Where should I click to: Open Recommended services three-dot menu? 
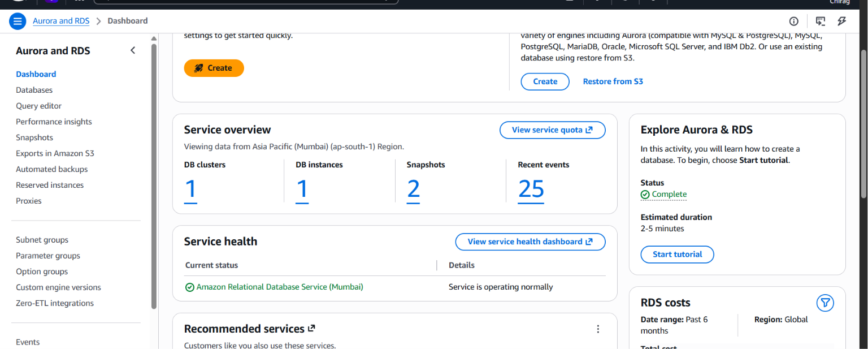[598, 329]
